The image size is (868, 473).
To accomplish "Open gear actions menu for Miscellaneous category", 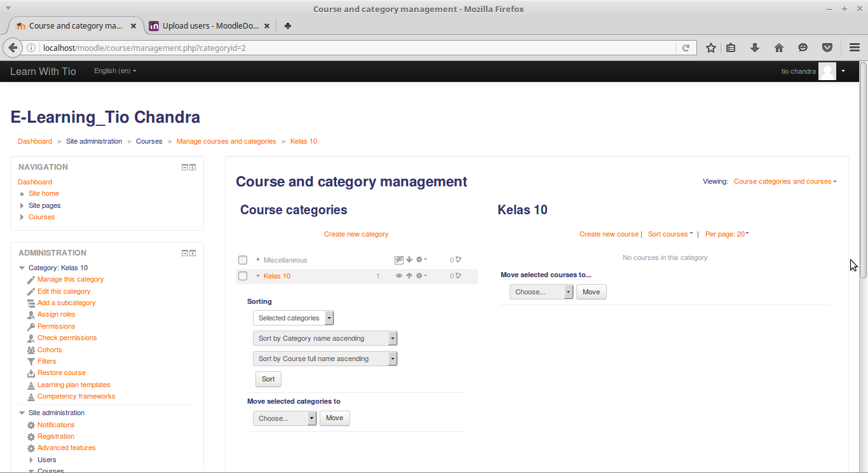I will coord(421,259).
